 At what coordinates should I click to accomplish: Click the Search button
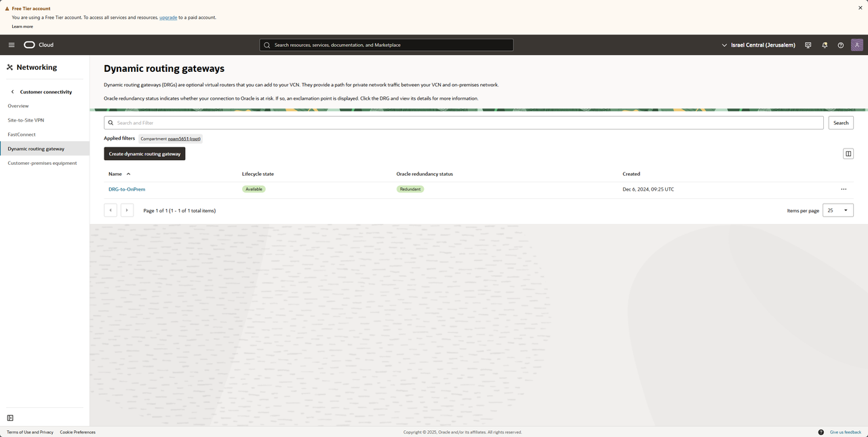point(841,123)
